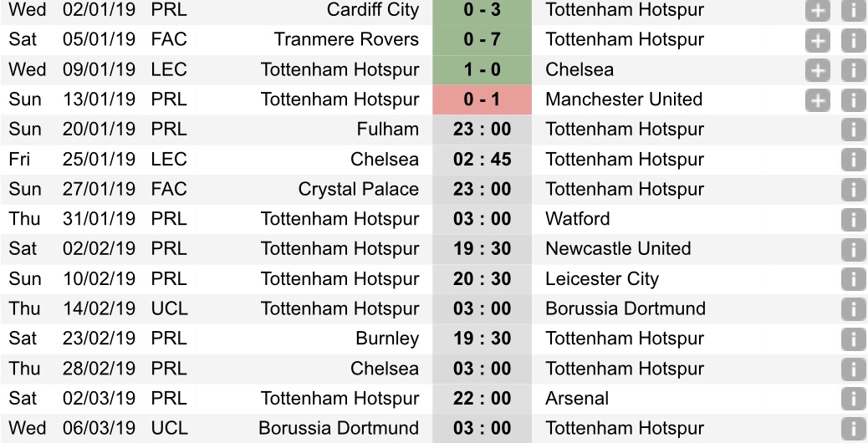Click the 0 - 7 score box
The width and height of the screenshot is (868, 443).
(482, 40)
